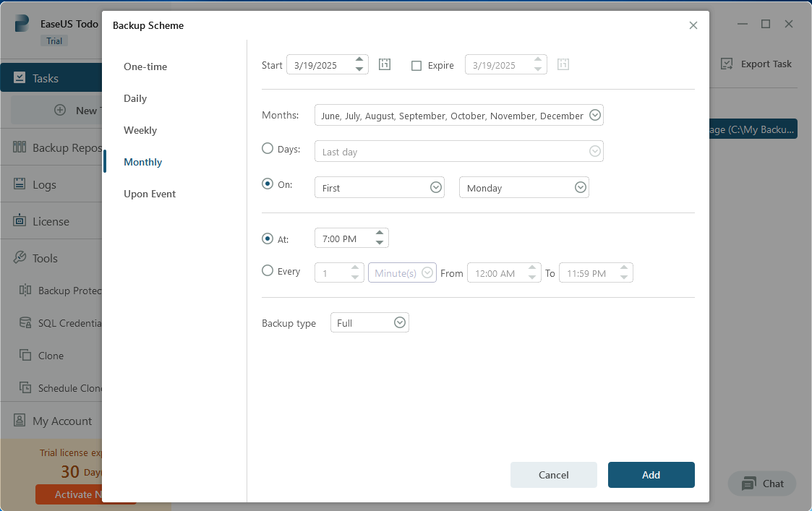Click the Tools wrench icon
Image resolution: width=812 pixels, height=511 pixels.
20,257
